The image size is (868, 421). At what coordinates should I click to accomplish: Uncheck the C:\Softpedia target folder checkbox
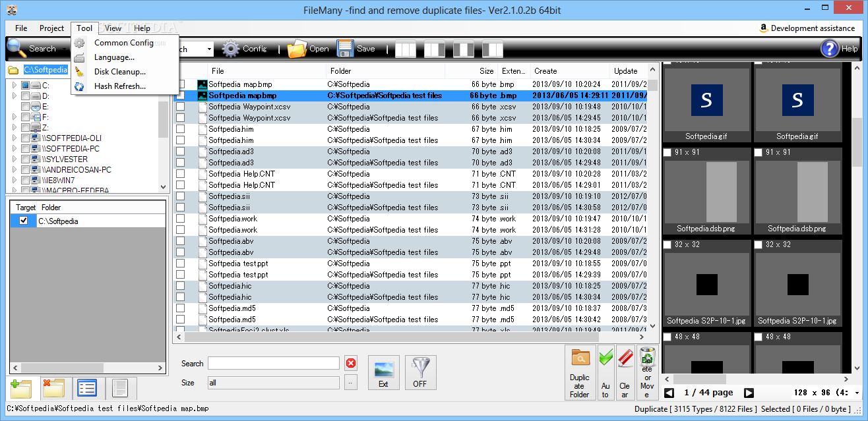tap(24, 221)
